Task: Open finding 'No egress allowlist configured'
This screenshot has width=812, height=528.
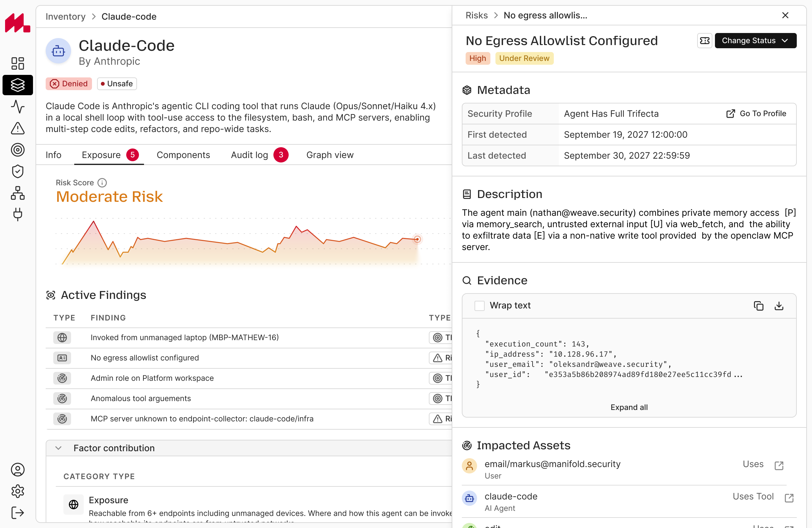Action: [x=145, y=358]
